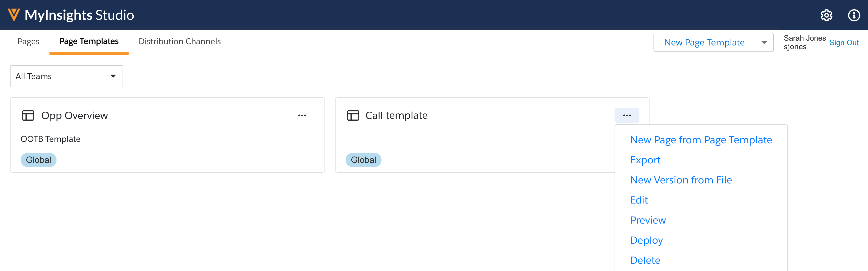Click the Call template layout icon
868x271 pixels.
point(353,115)
